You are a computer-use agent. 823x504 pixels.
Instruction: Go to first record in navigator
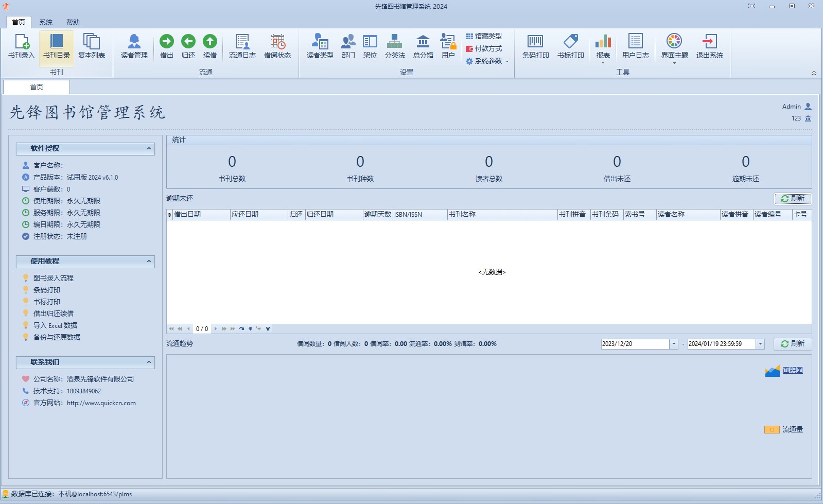[x=171, y=328]
